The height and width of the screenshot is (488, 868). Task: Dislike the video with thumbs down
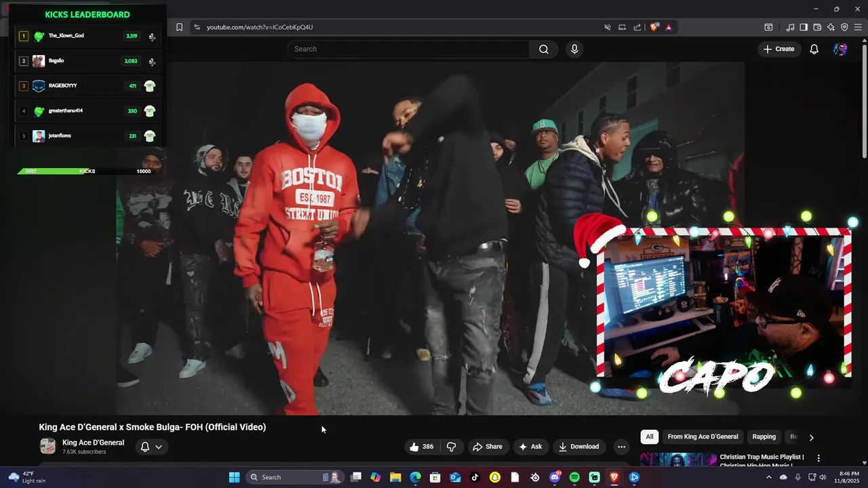(x=451, y=447)
